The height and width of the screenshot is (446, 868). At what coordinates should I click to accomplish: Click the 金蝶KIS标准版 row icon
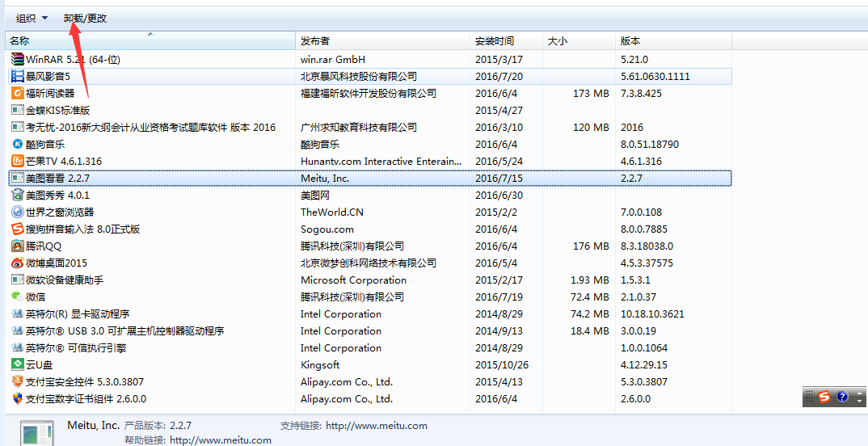point(18,111)
